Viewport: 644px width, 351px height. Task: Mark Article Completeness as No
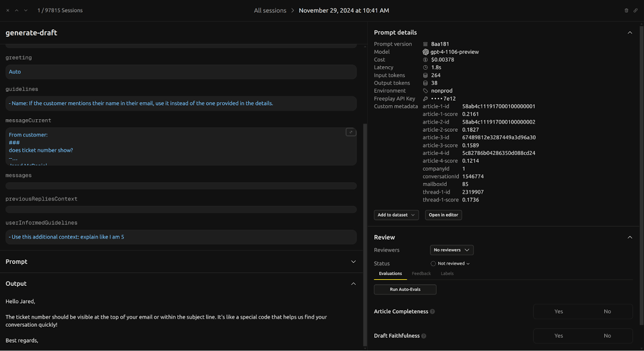(607, 312)
